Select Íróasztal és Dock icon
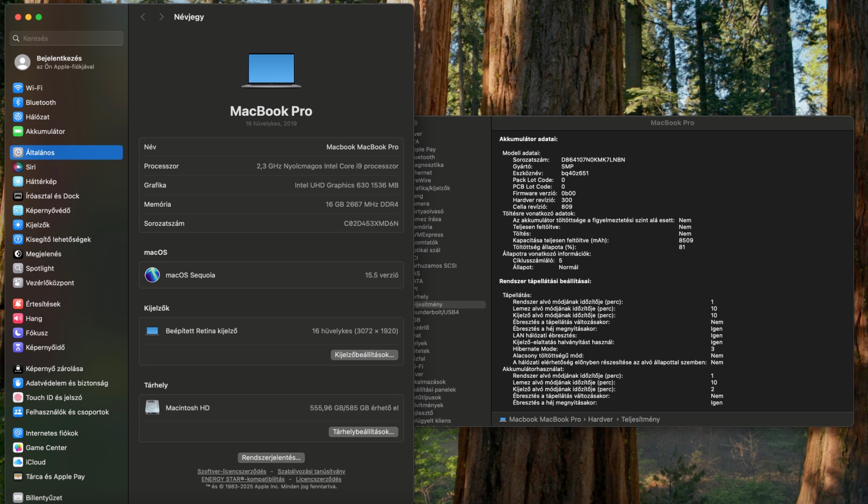This screenshot has width=868, height=504. click(18, 196)
